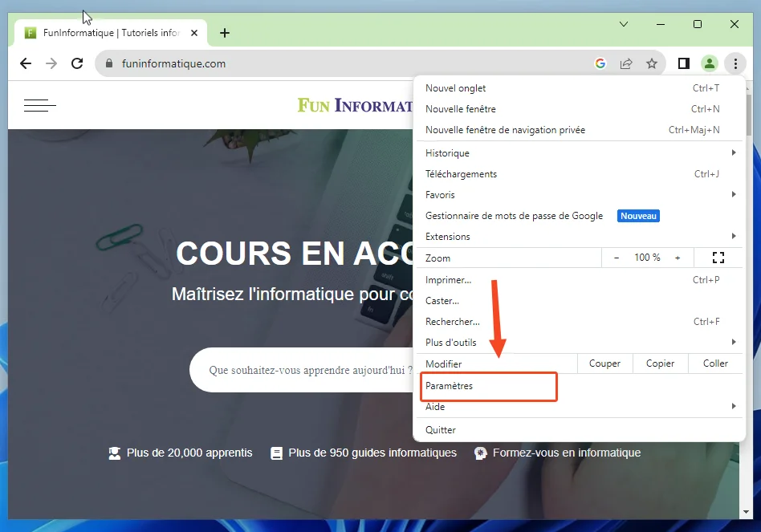The height and width of the screenshot is (532, 761).
Task: Click the book icon beside 950 guides
Action: tap(277, 453)
